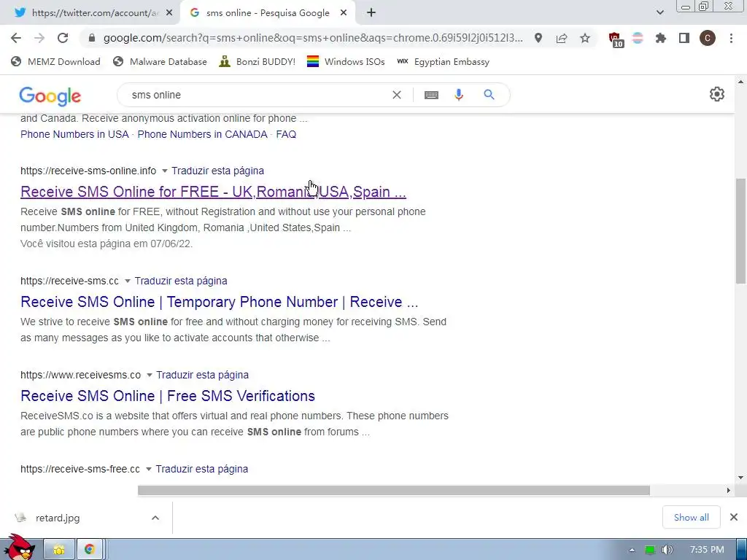Click the vertical page scrollbar thumb

(741, 231)
